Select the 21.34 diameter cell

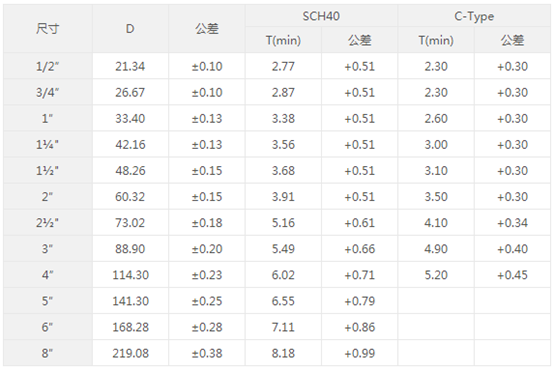[130, 66]
